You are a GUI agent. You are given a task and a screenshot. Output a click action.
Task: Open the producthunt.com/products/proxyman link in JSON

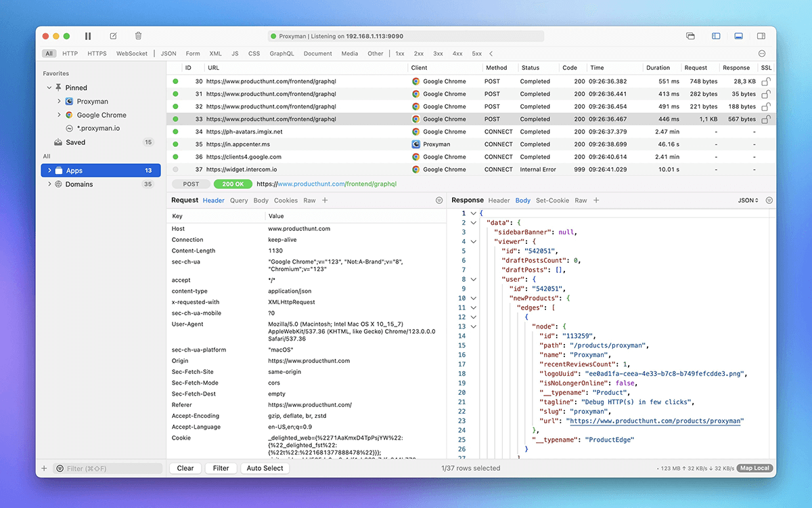tap(656, 421)
